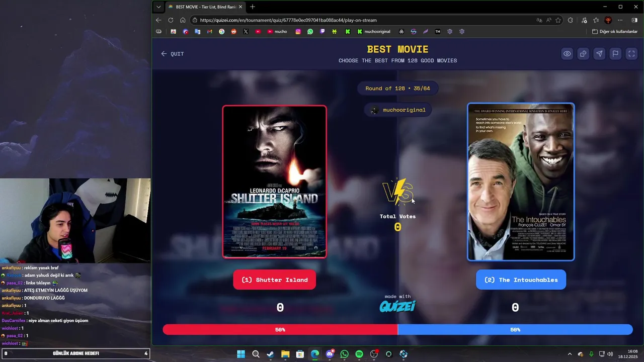Reload the current page
This screenshot has height=362, width=644.
click(171, 20)
